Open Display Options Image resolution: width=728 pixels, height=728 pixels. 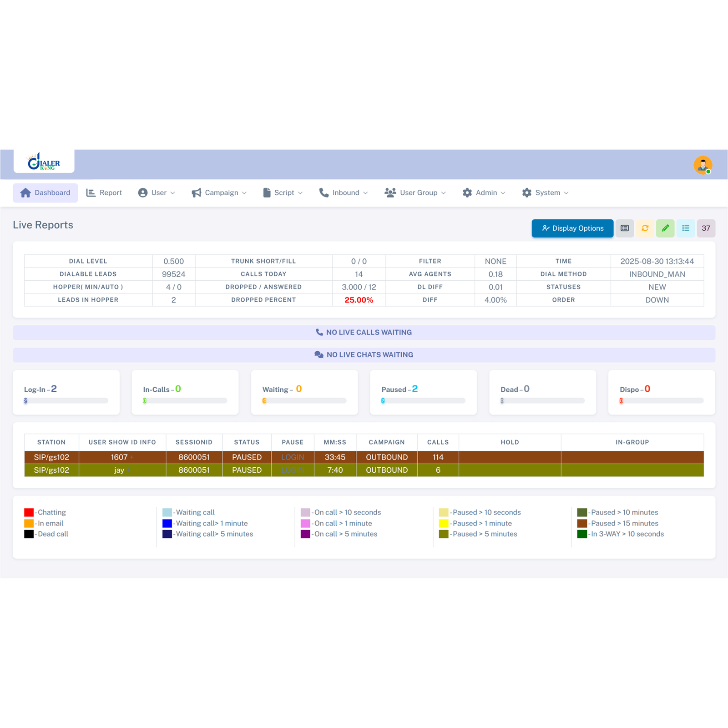pyautogui.click(x=572, y=228)
